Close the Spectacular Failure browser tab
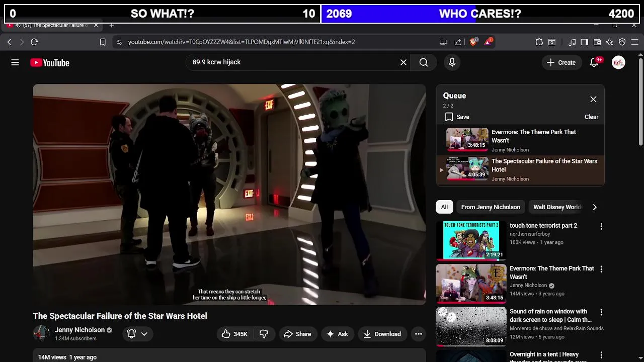Image resolution: width=644 pixels, height=362 pixels. click(x=96, y=25)
